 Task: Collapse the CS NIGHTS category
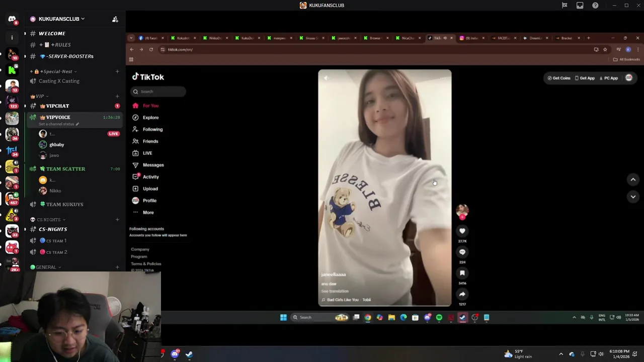48,220
